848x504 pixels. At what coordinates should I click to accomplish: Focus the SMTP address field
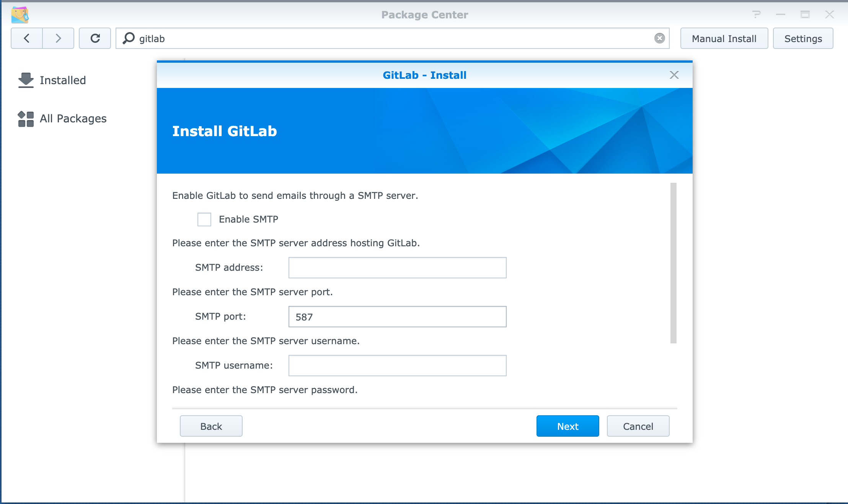tap(397, 268)
